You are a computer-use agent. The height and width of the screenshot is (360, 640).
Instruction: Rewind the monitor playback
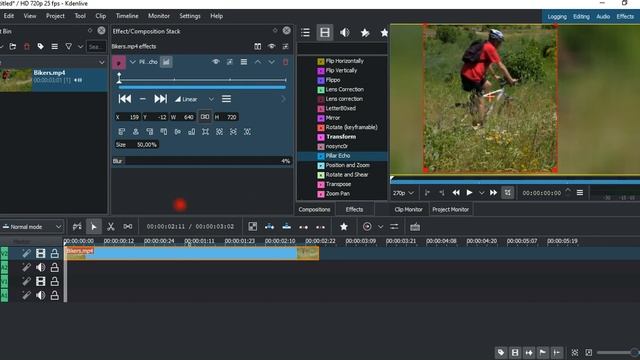click(456, 193)
